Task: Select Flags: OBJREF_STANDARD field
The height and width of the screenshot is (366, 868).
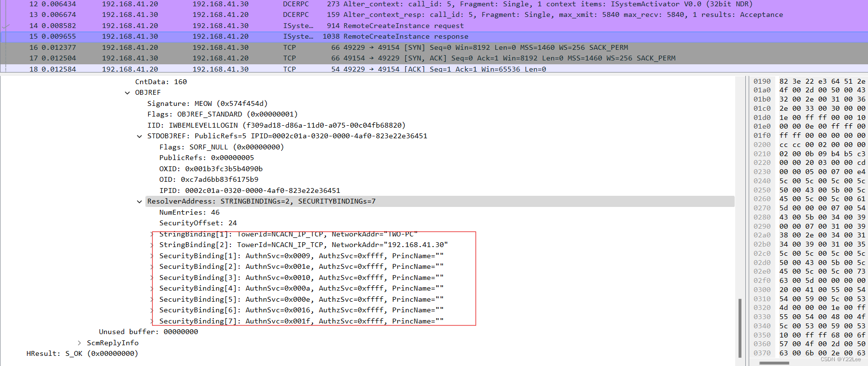Action: point(222,115)
